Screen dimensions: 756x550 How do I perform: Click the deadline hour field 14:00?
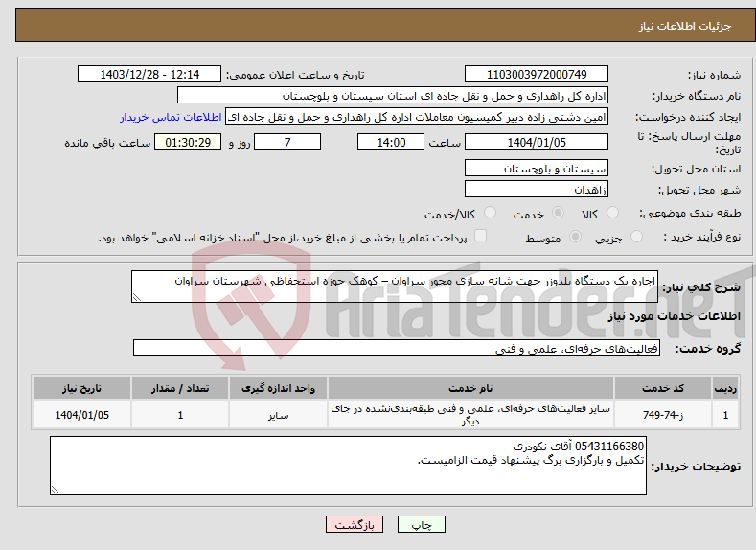point(391,142)
